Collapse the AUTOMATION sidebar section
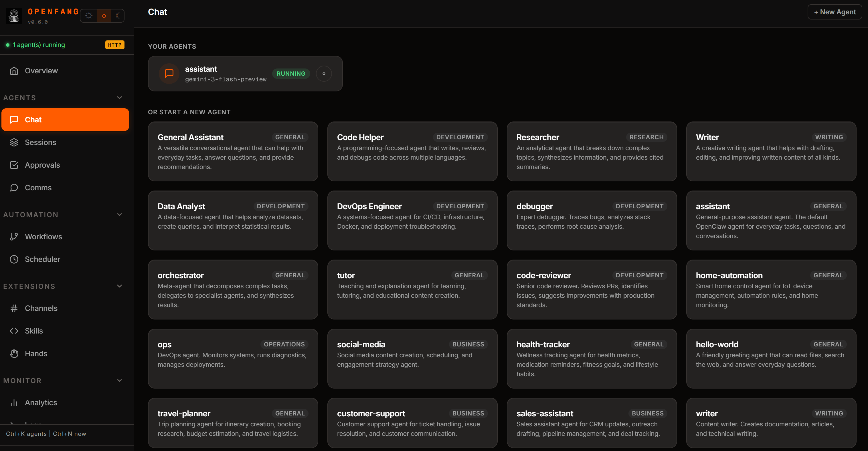The image size is (868, 451). click(119, 214)
